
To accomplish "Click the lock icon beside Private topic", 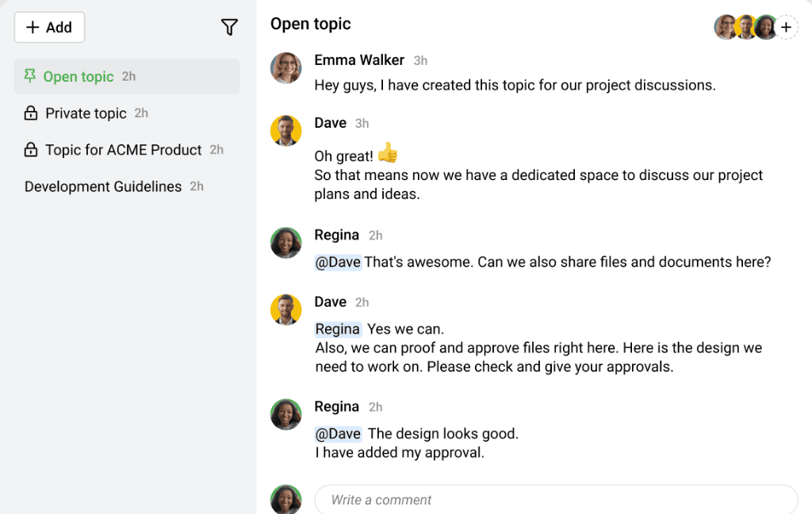I will [x=31, y=113].
